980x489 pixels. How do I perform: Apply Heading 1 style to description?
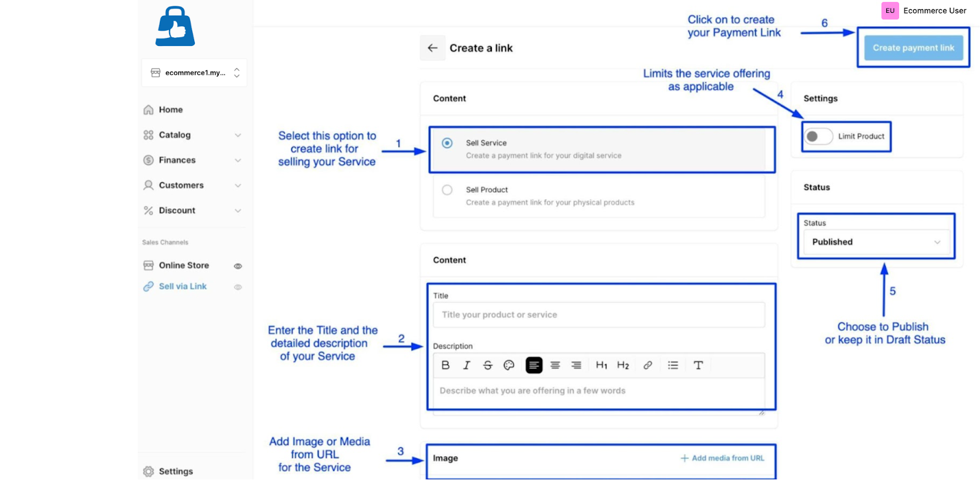(x=601, y=365)
